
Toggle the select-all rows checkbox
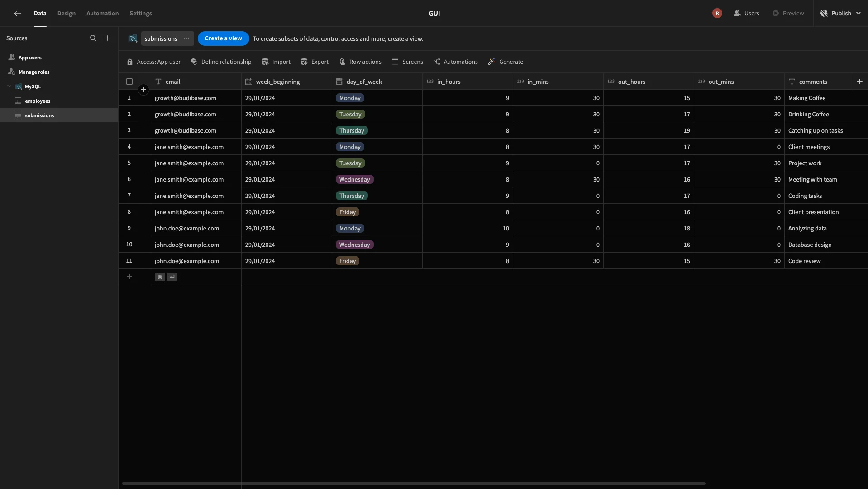(x=129, y=81)
